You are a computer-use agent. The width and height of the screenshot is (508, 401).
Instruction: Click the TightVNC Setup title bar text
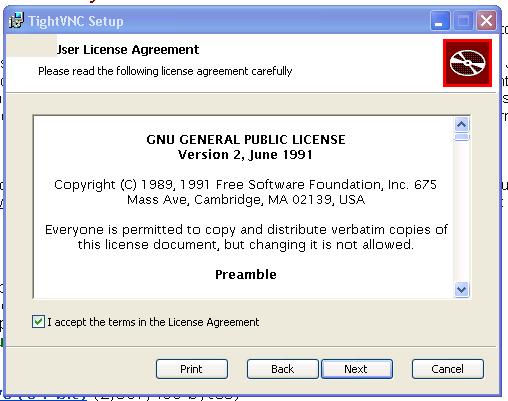coord(76,21)
